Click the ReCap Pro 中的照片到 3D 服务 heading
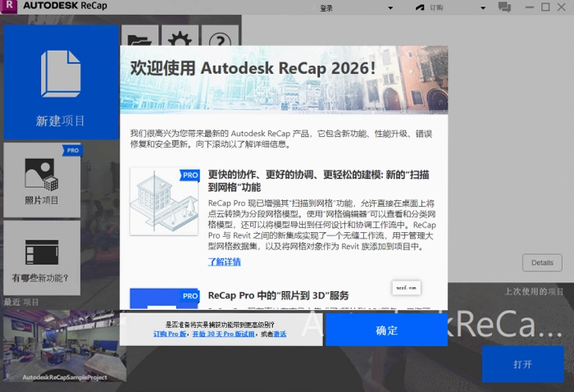574x392 pixels. pyautogui.click(x=278, y=295)
